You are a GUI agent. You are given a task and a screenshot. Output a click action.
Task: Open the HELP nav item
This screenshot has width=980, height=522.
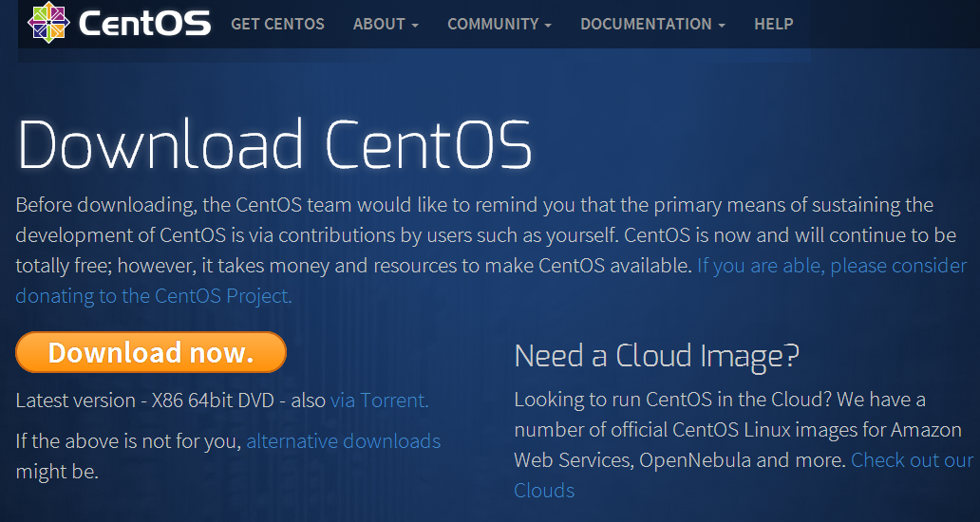(x=774, y=24)
